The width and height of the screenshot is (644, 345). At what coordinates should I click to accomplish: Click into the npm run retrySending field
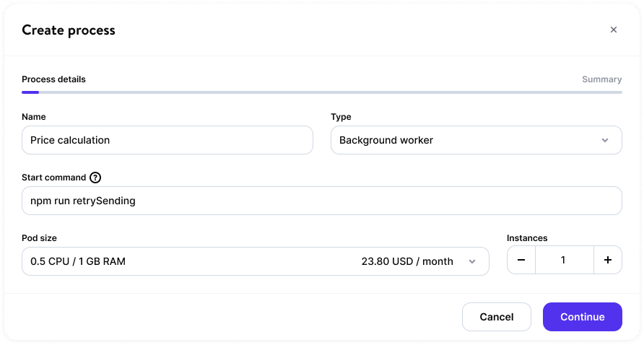pos(321,201)
